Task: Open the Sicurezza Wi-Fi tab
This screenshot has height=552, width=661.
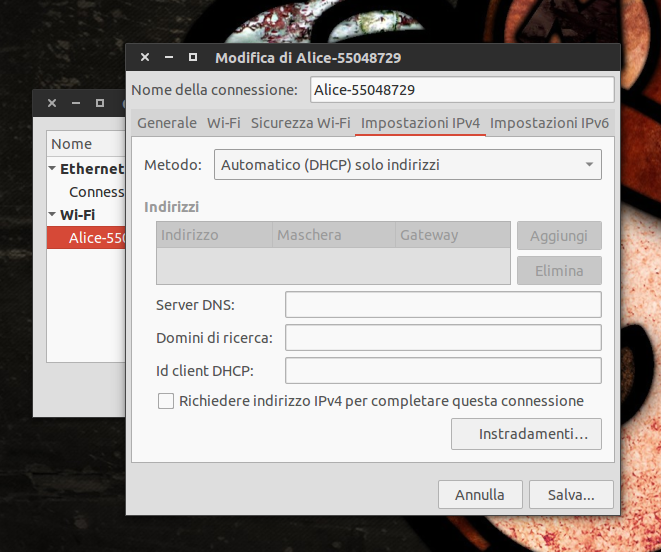Action: (301, 123)
